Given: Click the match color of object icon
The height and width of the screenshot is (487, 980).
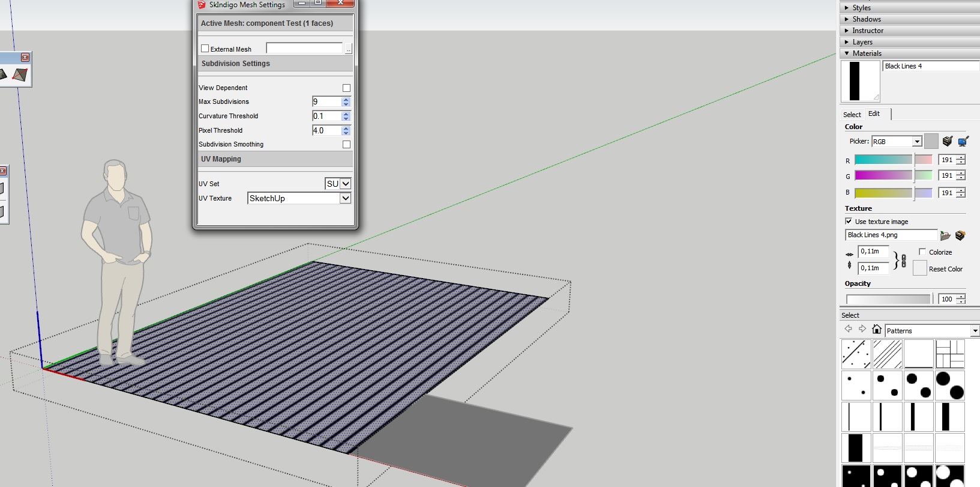Looking at the screenshot, I should tap(948, 141).
